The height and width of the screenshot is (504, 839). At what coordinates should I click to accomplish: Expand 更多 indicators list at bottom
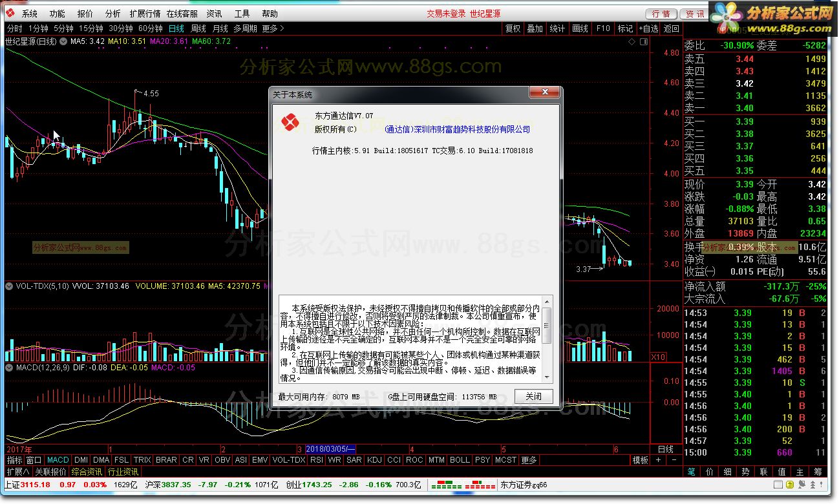(x=529, y=460)
